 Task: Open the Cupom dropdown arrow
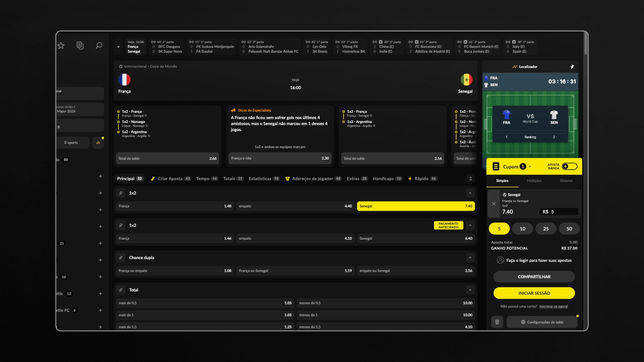[530, 167]
